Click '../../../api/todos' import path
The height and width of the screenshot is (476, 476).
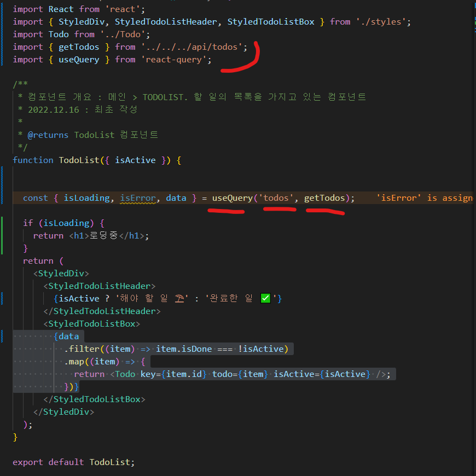pyautogui.click(x=191, y=47)
